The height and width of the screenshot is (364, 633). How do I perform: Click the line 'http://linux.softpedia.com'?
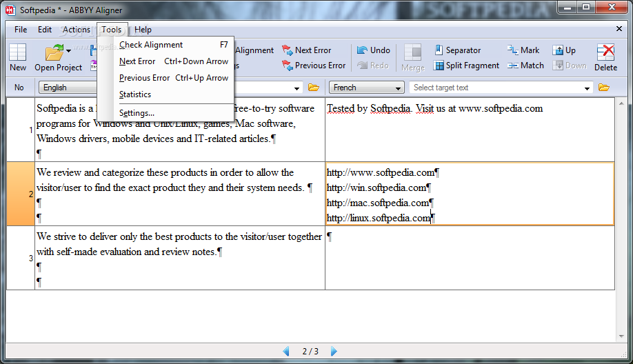[x=379, y=219]
